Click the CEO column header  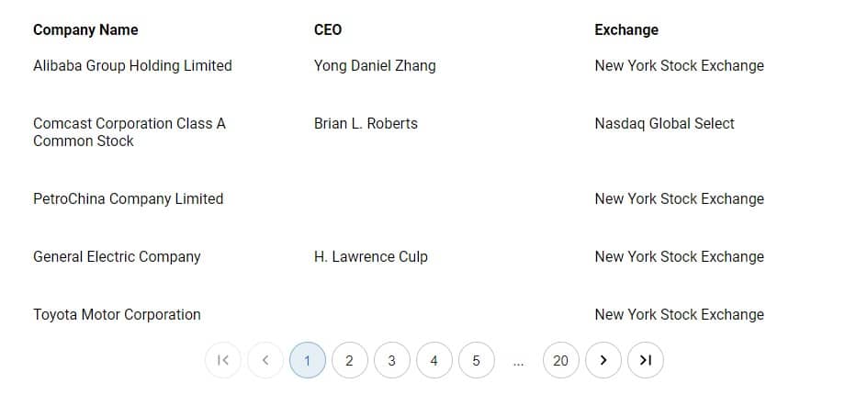(328, 30)
